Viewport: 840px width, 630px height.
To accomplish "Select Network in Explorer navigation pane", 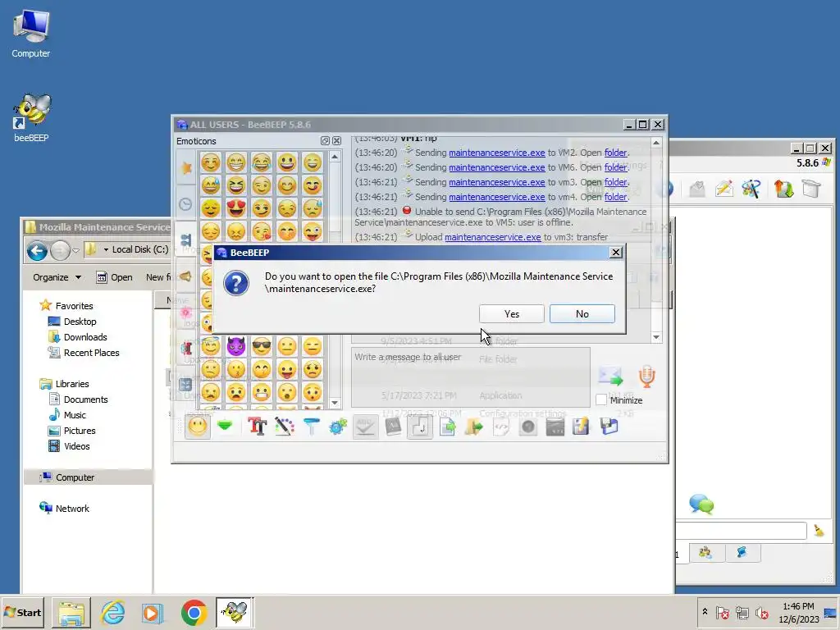I will coord(64,508).
